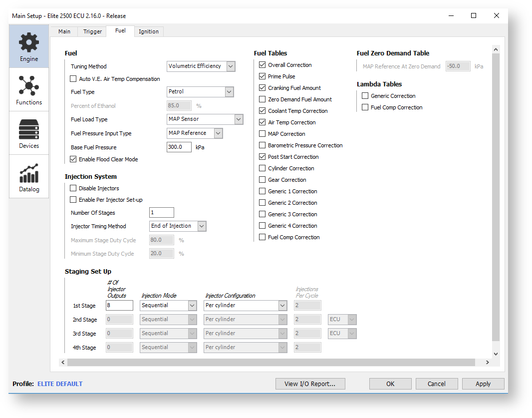The height and width of the screenshot is (418, 532).
Task: Click the Number Of Stages field
Action: point(162,213)
